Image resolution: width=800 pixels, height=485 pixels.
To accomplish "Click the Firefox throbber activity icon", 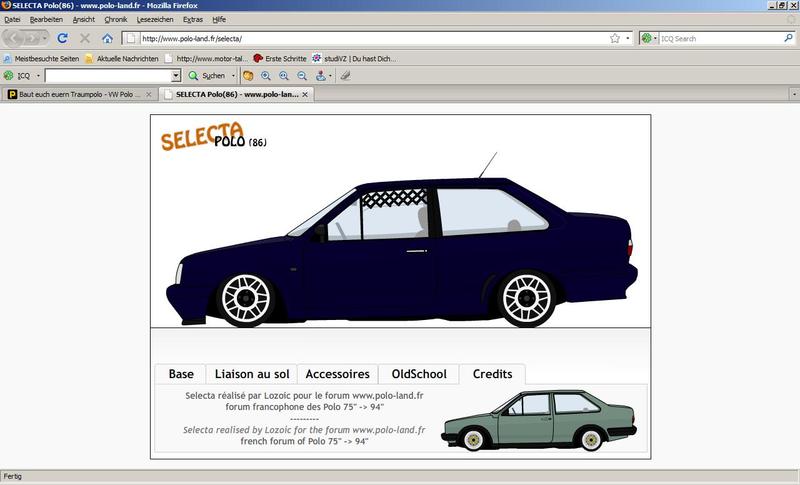I will pyautogui.click(x=792, y=19).
